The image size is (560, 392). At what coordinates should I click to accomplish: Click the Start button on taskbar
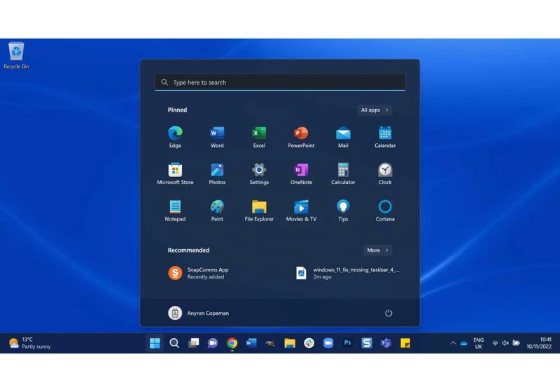(x=155, y=343)
